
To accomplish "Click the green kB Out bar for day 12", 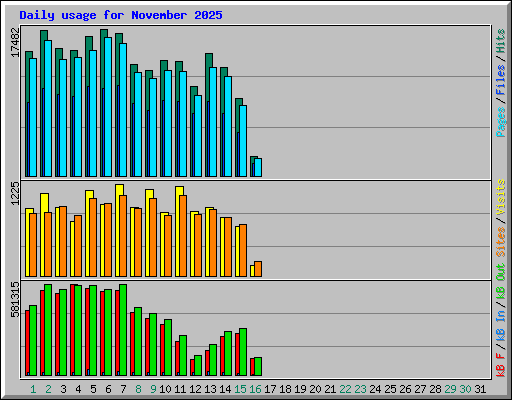I will click(x=198, y=366).
